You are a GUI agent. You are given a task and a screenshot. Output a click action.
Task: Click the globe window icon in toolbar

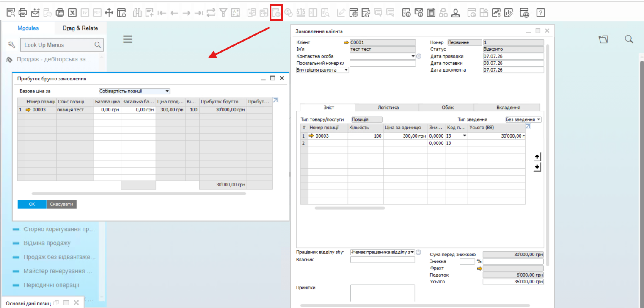coord(525,13)
